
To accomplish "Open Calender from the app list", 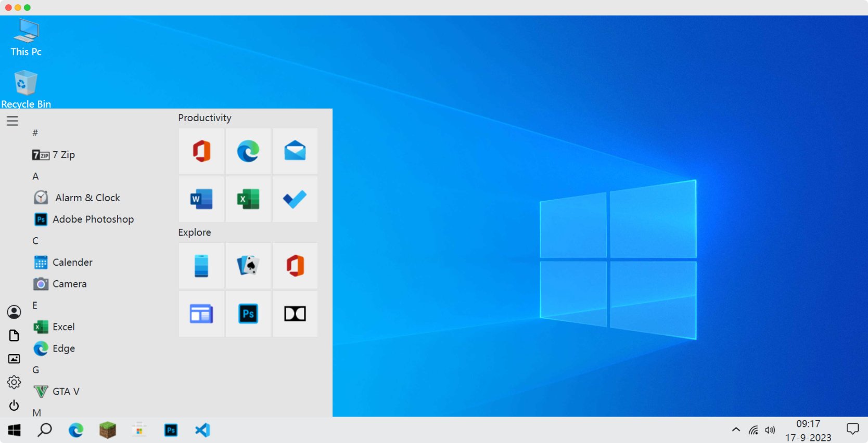I will click(x=63, y=263).
